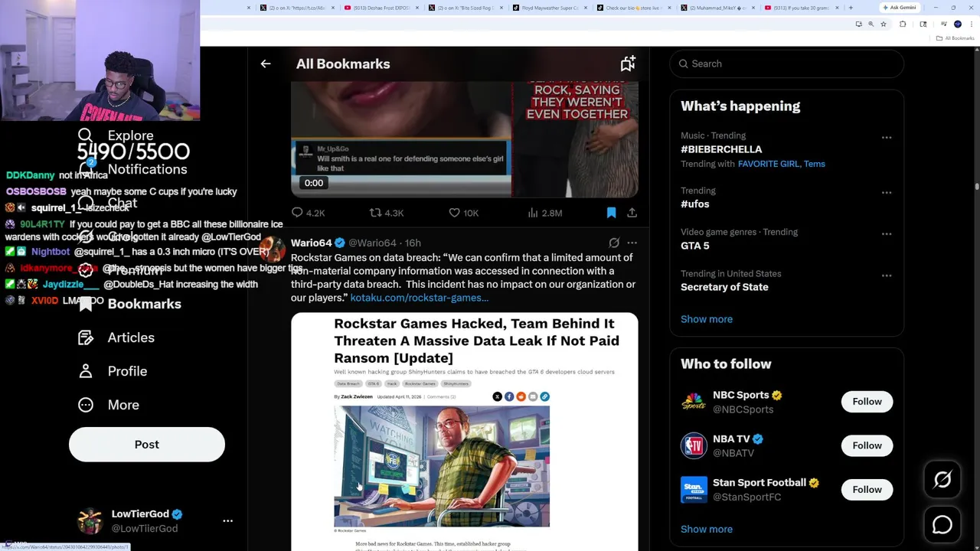The width and height of the screenshot is (980, 551).
Task: Go back using the arrow beside All Bookmarks
Action: pos(265,64)
